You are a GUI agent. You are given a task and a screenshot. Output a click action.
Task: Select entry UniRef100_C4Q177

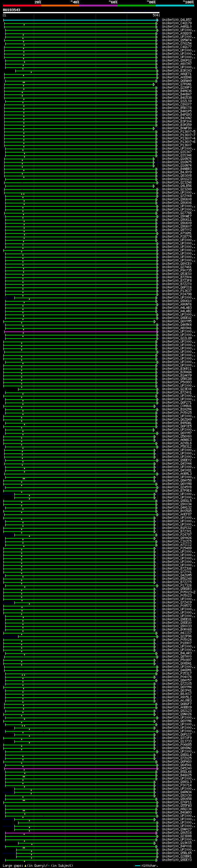177,47
